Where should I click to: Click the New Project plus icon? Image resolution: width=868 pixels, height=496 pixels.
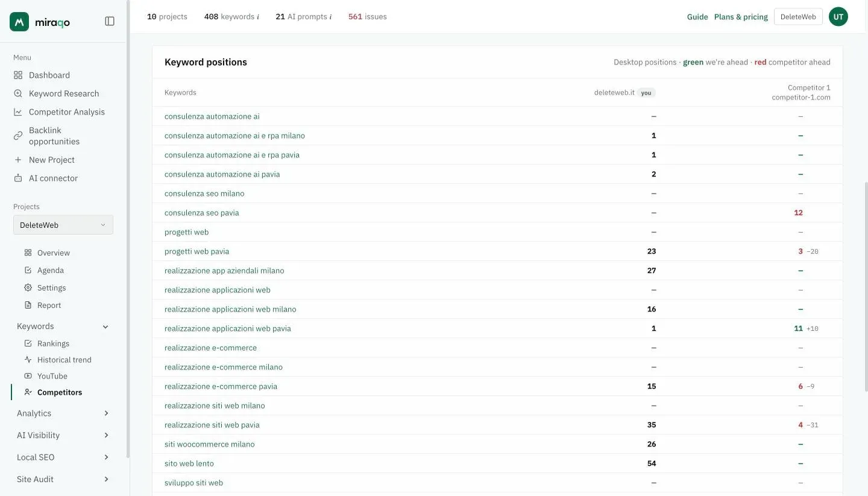18,160
